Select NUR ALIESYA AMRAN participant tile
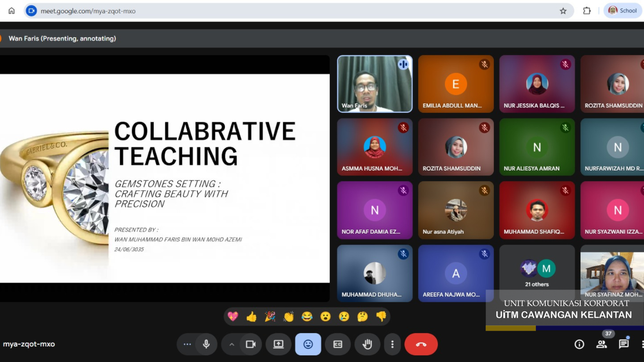The image size is (644, 362). click(x=537, y=147)
